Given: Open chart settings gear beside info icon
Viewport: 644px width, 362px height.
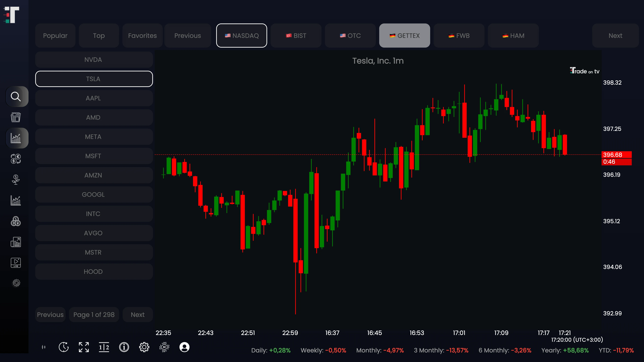Looking at the screenshot, I should click(144, 347).
